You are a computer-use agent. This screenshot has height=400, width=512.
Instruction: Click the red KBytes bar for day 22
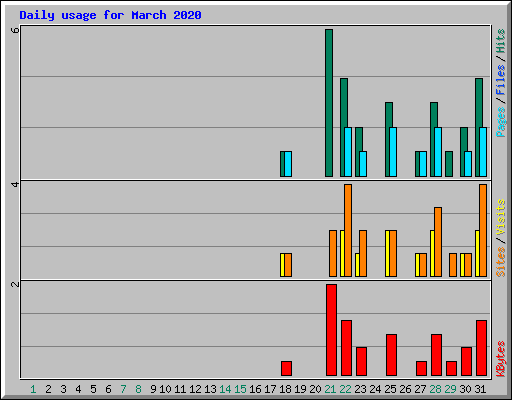[x=346, y=348]
